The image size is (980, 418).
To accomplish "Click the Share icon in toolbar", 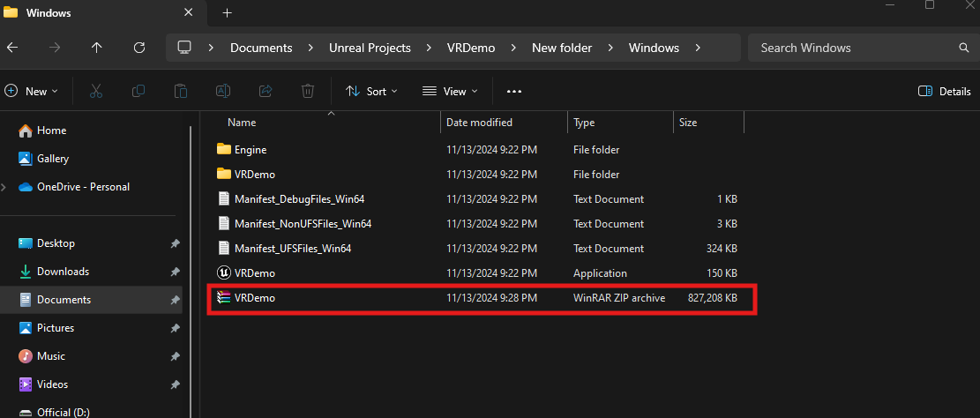I will tap(266, 91).
